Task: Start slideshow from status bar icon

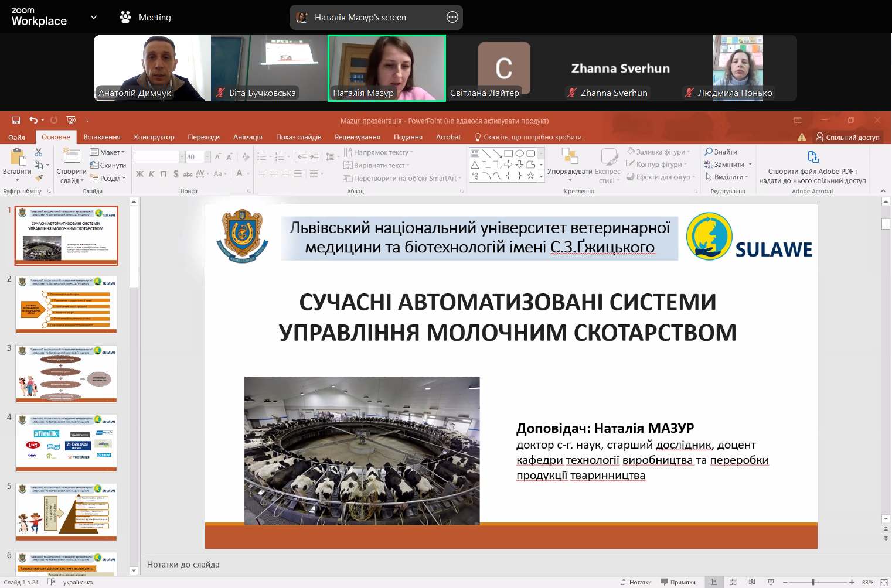Action: click(x=771, y=582)
